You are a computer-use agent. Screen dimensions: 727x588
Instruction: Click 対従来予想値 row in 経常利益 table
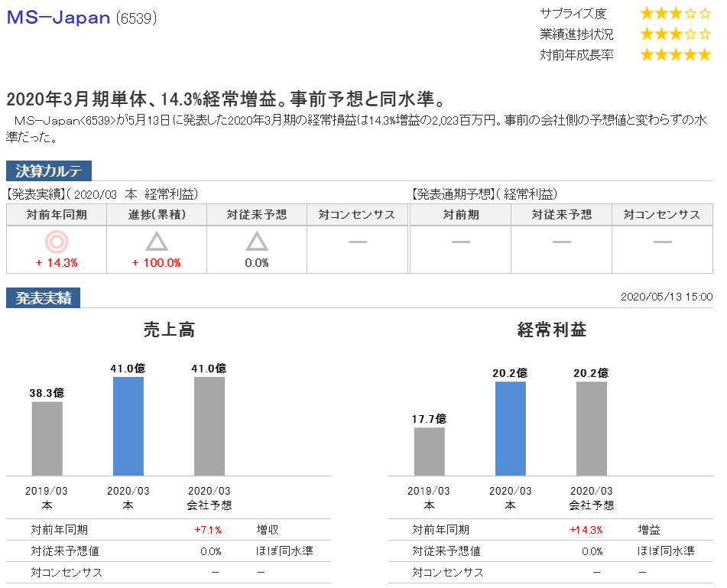pos(551,551)
